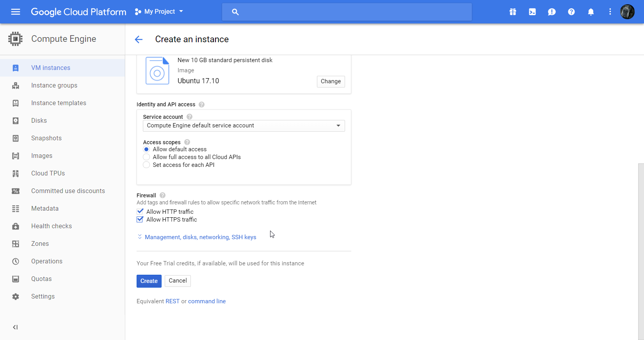Open the send feedback icon
This screenshot has height=340, width=644.
point(552,12)
